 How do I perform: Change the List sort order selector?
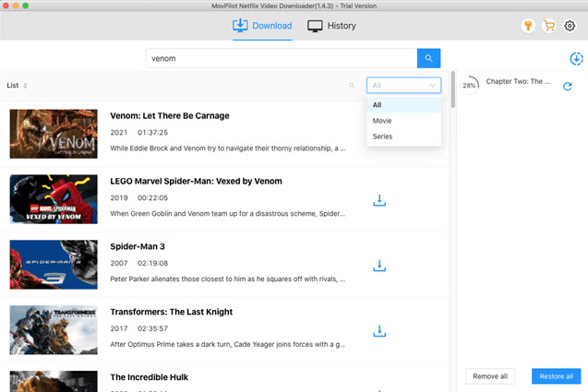[17, 86]
